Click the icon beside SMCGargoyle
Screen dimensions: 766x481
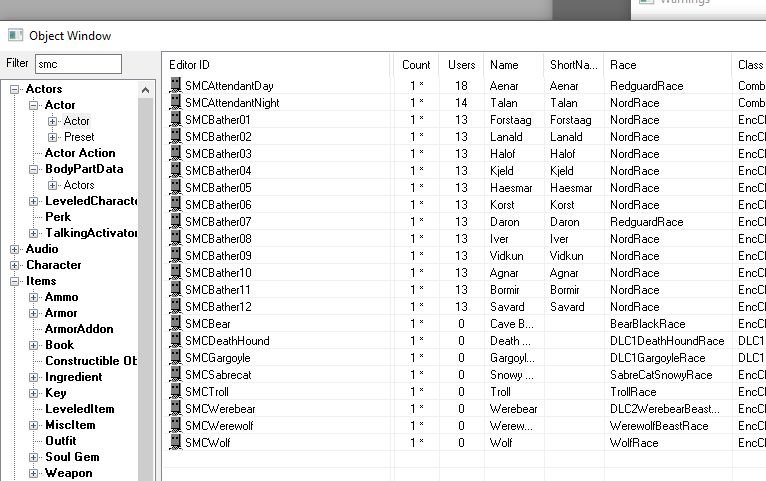(x=175, y=357)
